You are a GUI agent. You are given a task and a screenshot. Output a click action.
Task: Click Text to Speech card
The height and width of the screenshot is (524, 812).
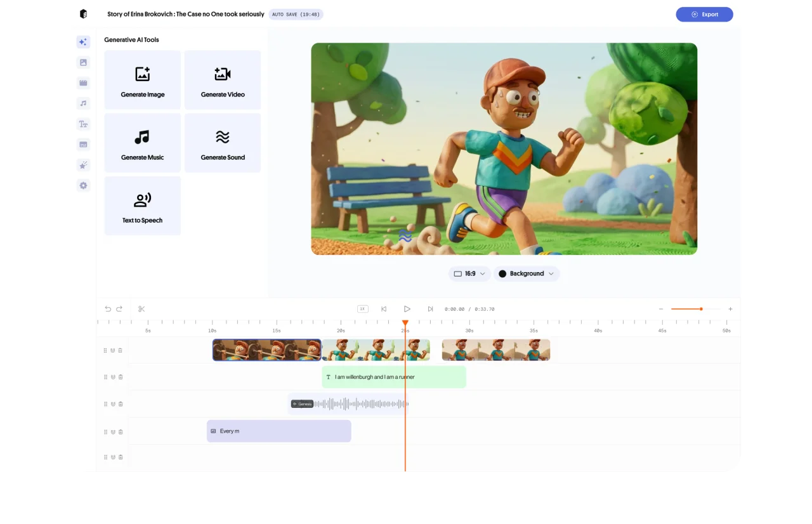143,206
